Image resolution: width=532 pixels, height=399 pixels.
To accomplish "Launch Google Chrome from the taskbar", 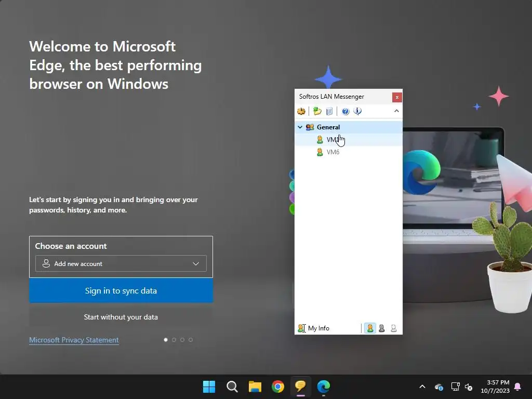I will [278, 387].
